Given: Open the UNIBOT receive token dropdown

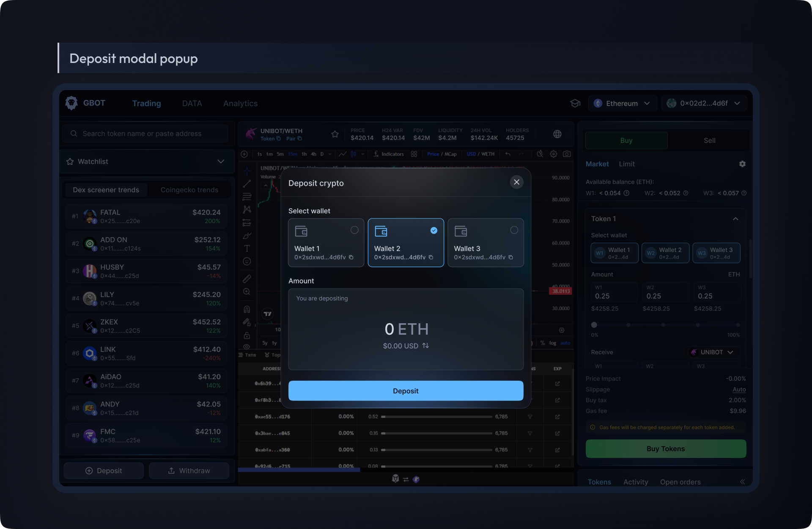Looking at the screenshot, I should click(x=712, y=352).
